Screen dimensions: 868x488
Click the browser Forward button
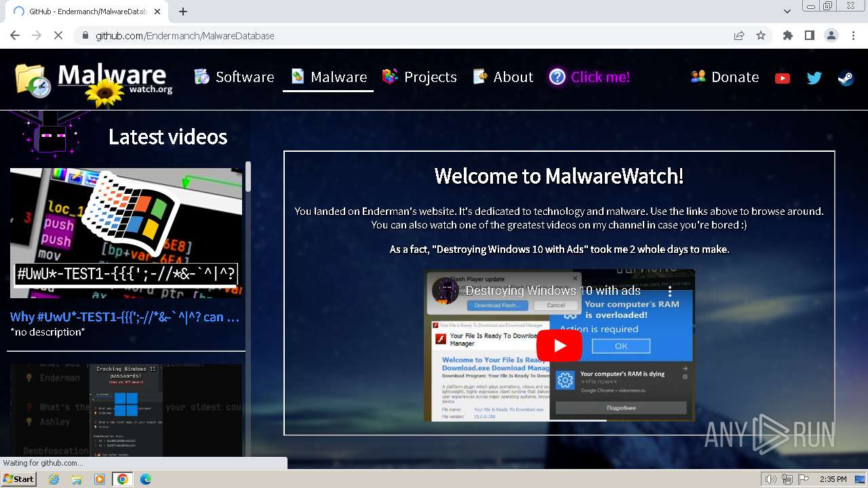pyautogui.click(x=37, y=35)
